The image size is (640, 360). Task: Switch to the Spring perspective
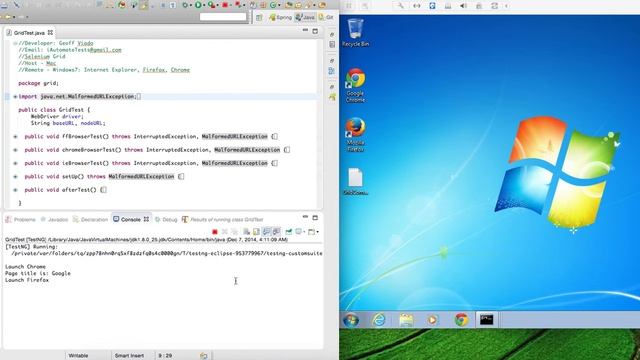280,18
